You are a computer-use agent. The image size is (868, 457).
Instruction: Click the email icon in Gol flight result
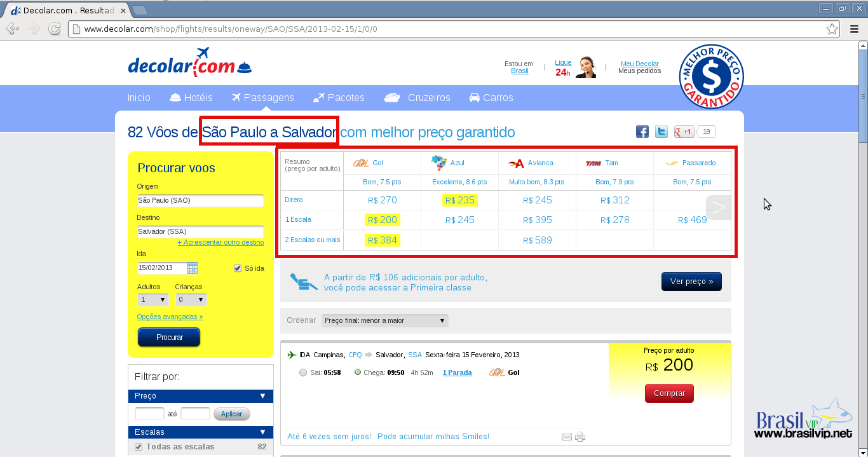567,437
